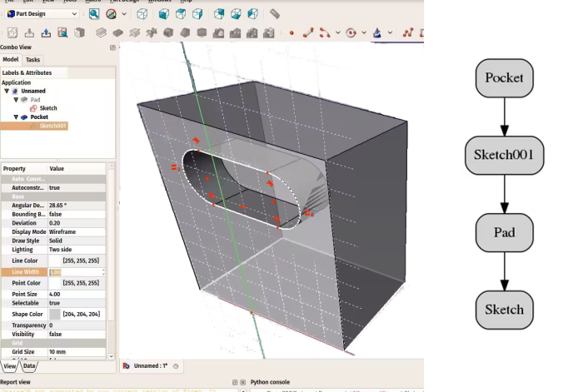This screenshot has height=392, width=583.
Task: Select the sketch Arc tool
Action: point(325,32)
